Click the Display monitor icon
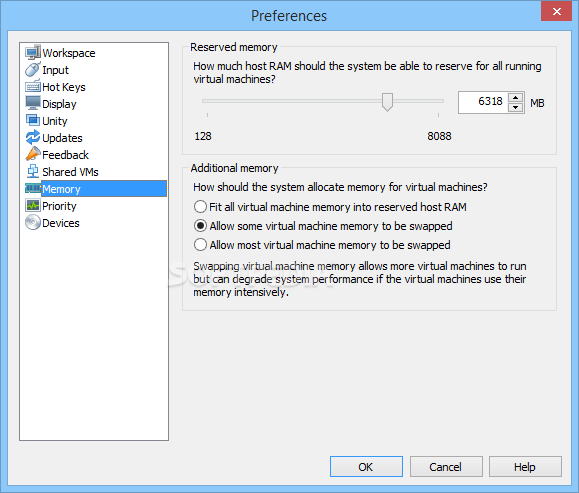579x493 pixels. [x=33, y=103]
